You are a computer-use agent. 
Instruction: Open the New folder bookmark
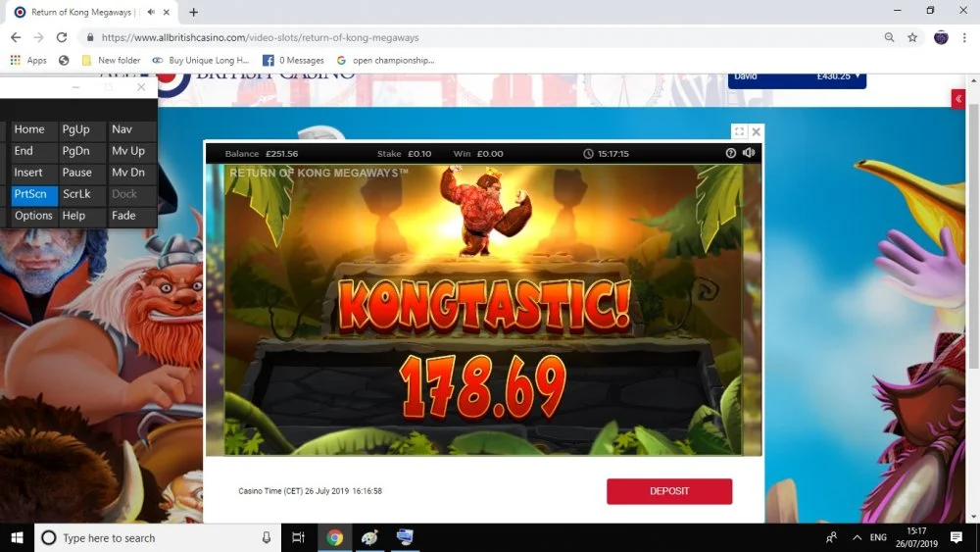pos(112,60)
